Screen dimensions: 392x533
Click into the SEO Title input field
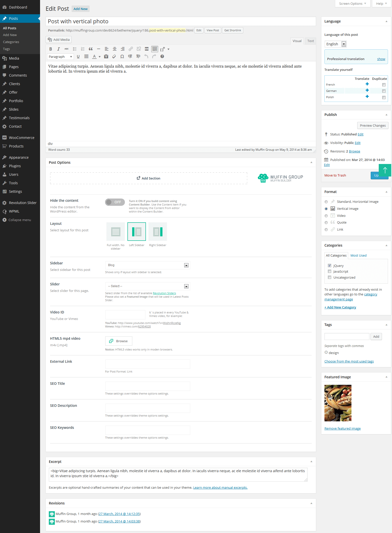(x=147, y=386)
